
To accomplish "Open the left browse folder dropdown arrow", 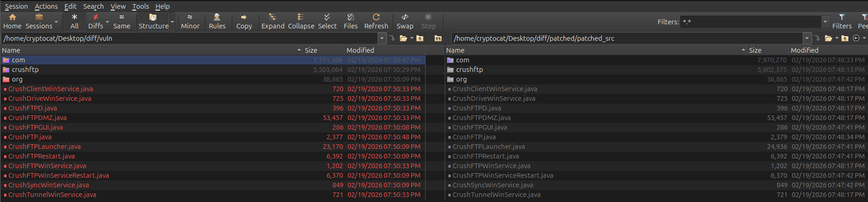I will point(412,38).
